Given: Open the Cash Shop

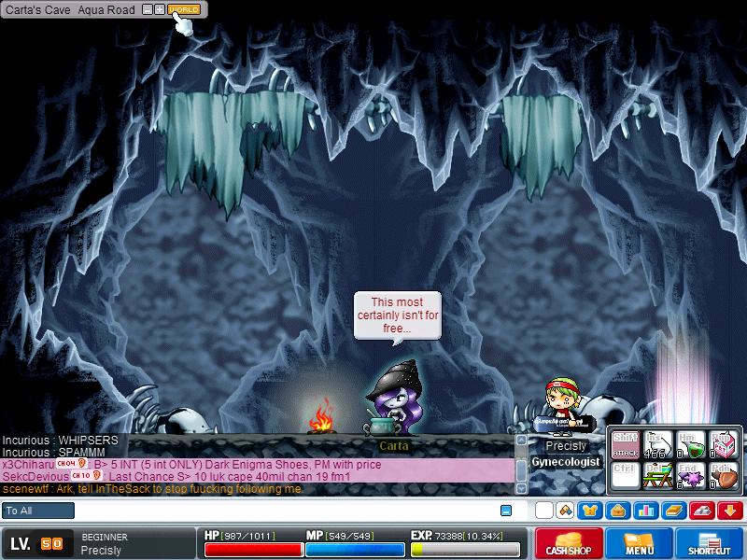Looking at the screenshot, I should 569,543.
